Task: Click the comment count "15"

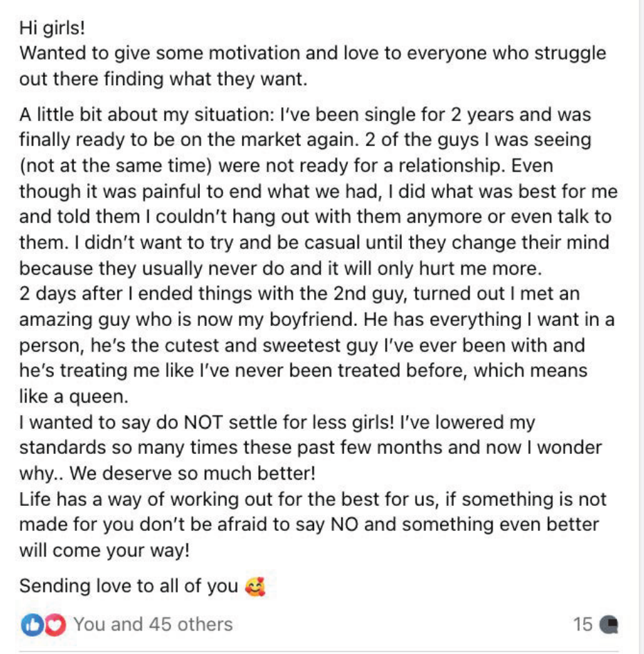Action: 582,624
